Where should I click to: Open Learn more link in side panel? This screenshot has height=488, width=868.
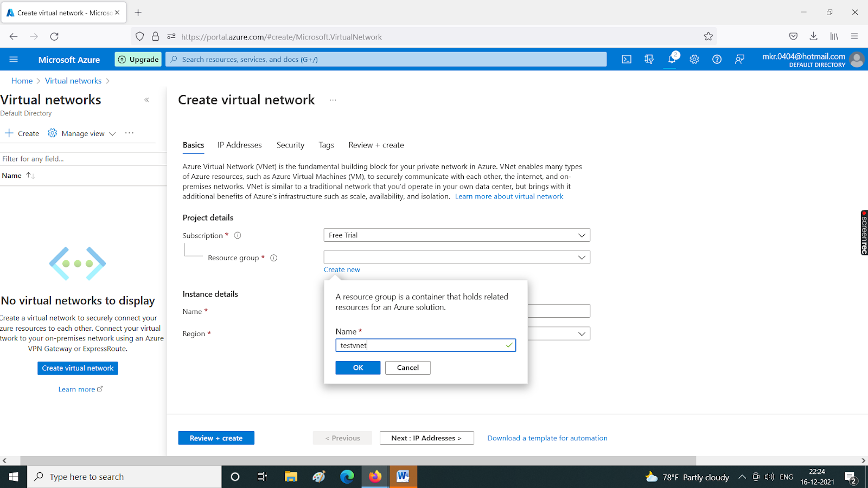tap(80, 389)
